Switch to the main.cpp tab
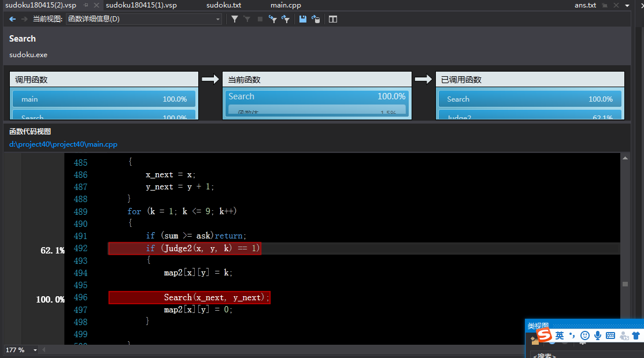The width and height of the screenshot is (644, 358). tap(286, 5)
